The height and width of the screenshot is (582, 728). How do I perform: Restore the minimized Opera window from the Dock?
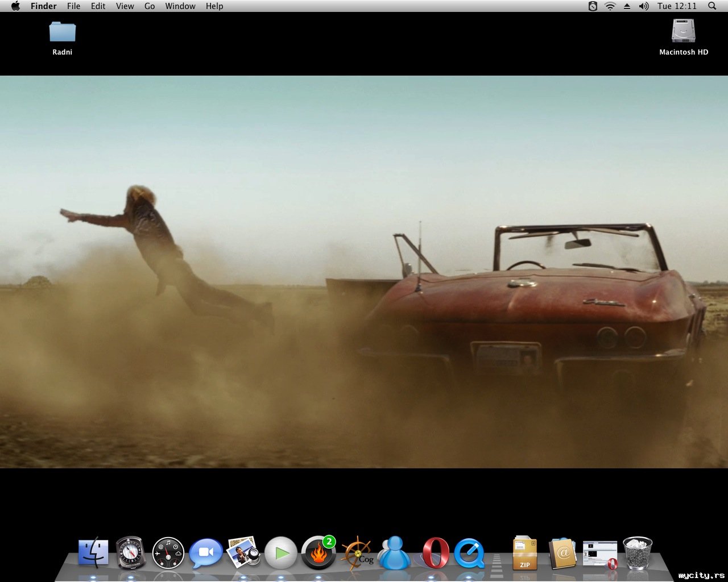(600, 554)
